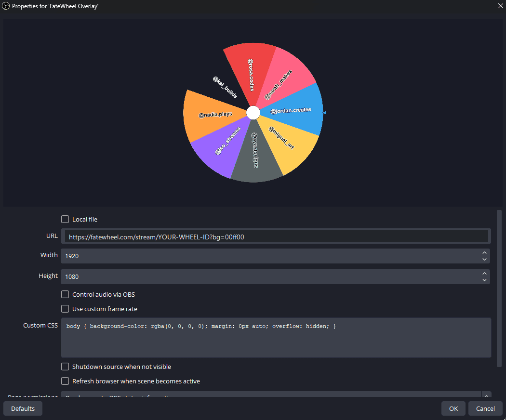
Task: Decrease Width using the down arrow
Action: [x=484, y=259]
